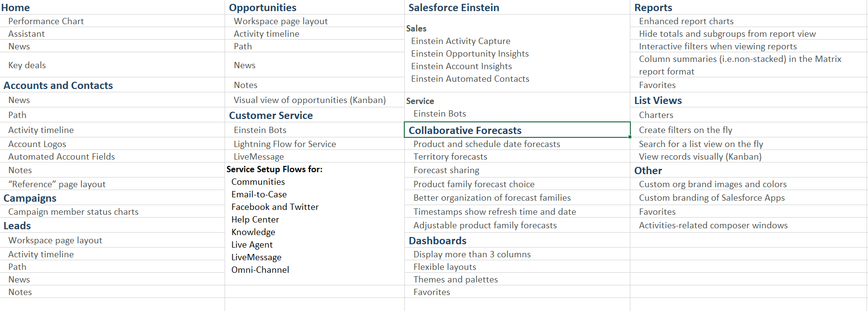Click Activities-related composer windows cell
Viewport: 868px width, 311px height.
coord(748,225)
